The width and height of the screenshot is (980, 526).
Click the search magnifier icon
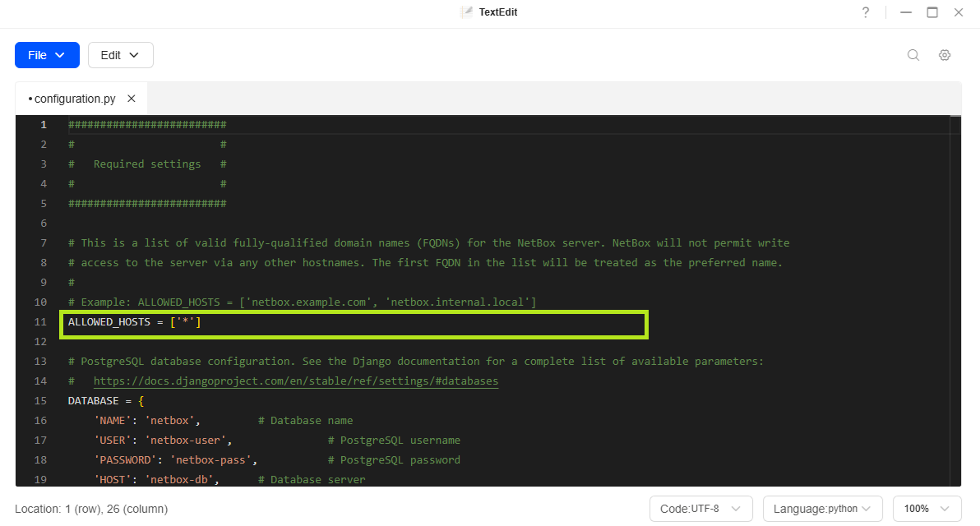(x=913, y=55)
